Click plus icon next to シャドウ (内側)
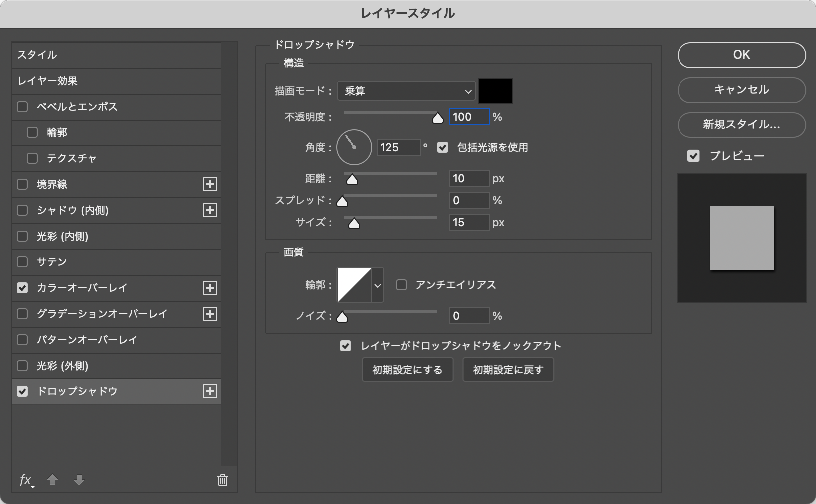This screenshot has width=816, height=504. point(210,210)
